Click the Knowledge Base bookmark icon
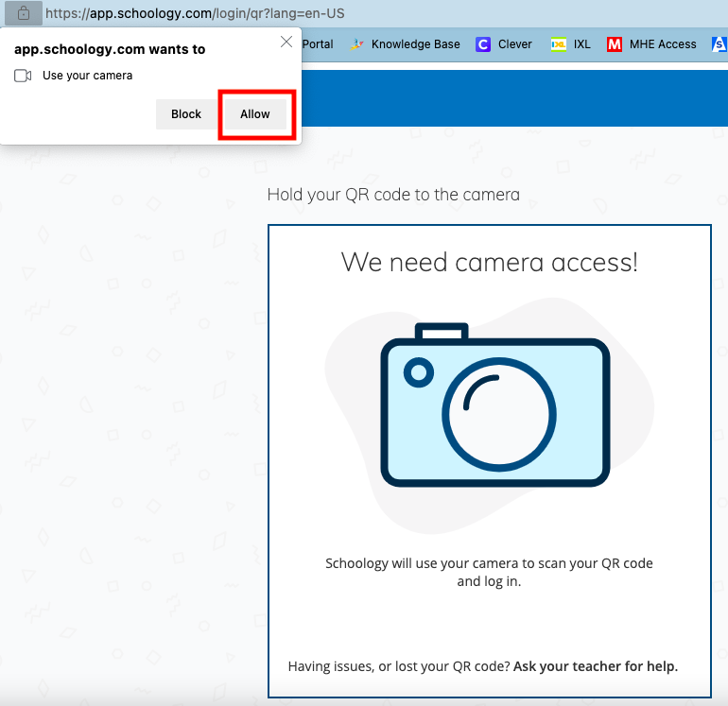Image resolution: width=728 pixels, height=706 pixels. click(x=356, y=44)
